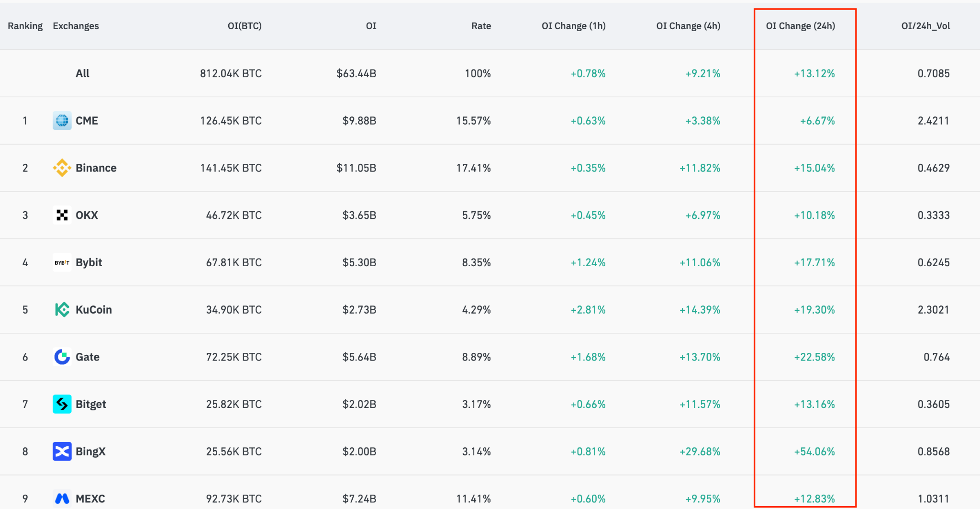Sort by OI/24h_Vol column header
Image resolution: width=980 pixels, height=509 pixels.
click(925, 26)
